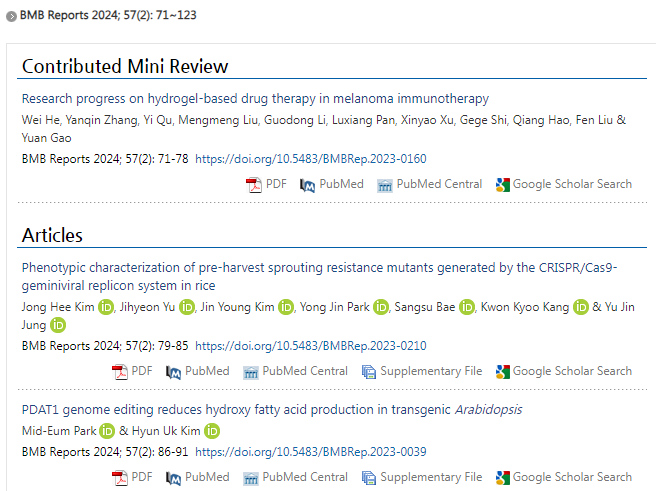Open PDF icon for PDAT1 Arabidopsis article

[x=120, y=478]
